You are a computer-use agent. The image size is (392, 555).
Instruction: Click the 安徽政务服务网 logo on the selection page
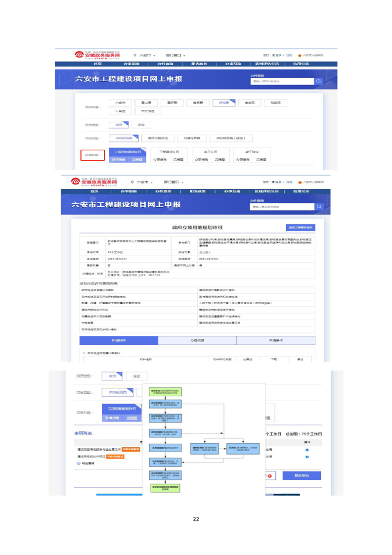[97, 55]
